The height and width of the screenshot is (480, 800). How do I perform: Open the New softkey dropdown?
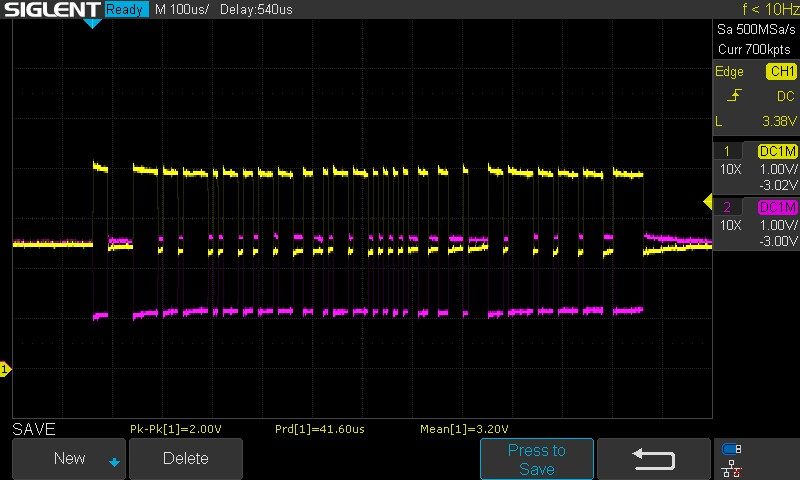[69, 458]
